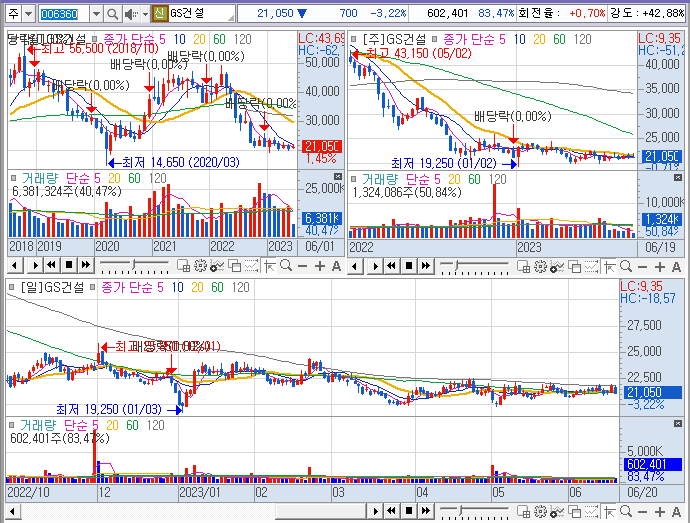
Task: Click overlapping windows icon in monthly chart toolbar
Action: pyautogui.click(x=235, y=265)
